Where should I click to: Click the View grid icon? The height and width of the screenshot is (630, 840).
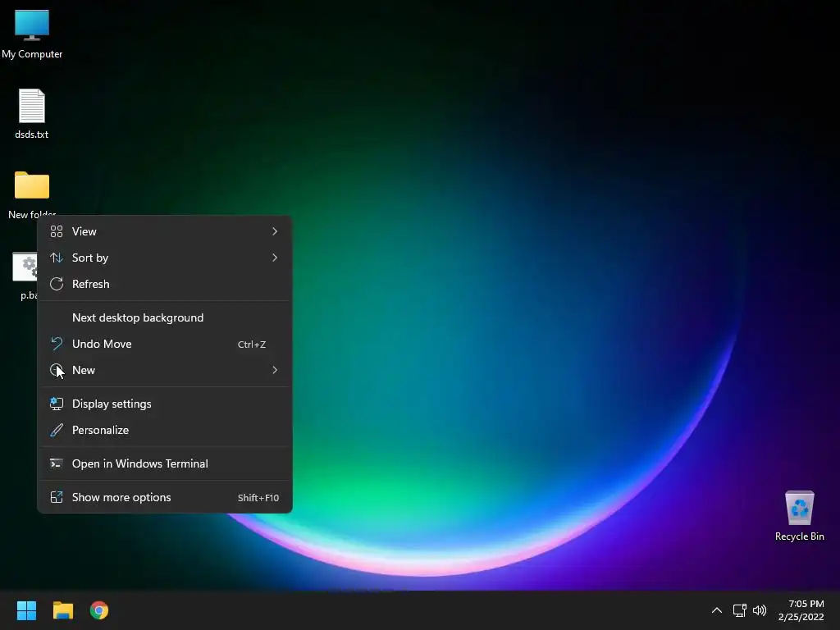coord(57,231)
